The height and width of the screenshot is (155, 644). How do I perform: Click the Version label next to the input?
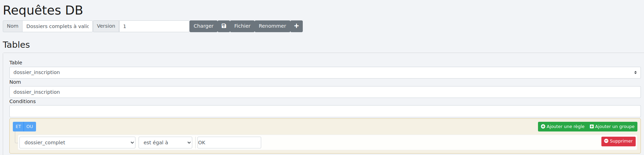point(106,26)
